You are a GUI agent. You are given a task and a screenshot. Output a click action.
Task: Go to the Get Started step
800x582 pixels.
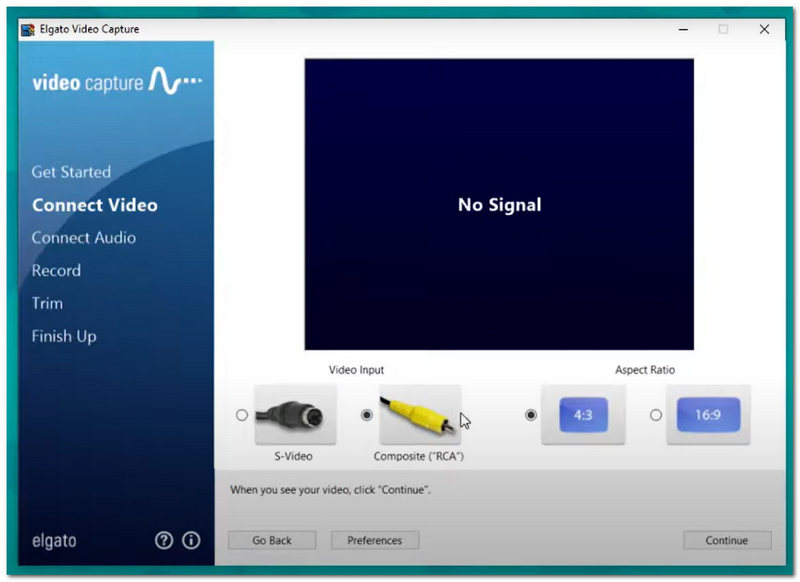click(x=71, y=172)
